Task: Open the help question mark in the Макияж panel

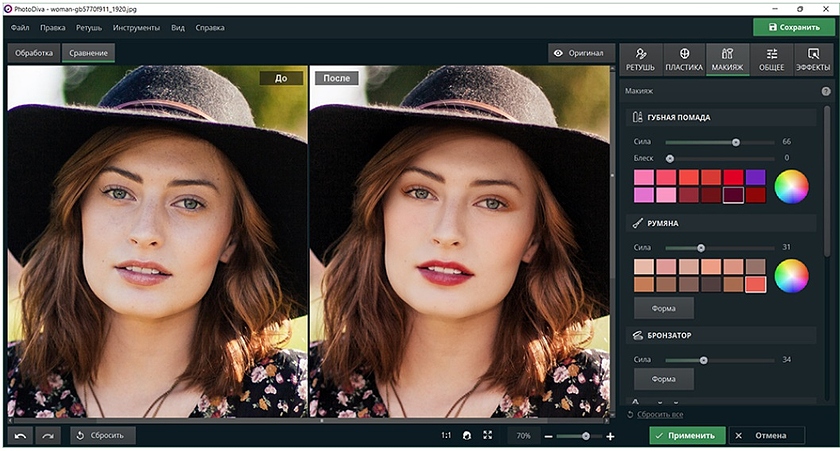Action: point(826,91)
